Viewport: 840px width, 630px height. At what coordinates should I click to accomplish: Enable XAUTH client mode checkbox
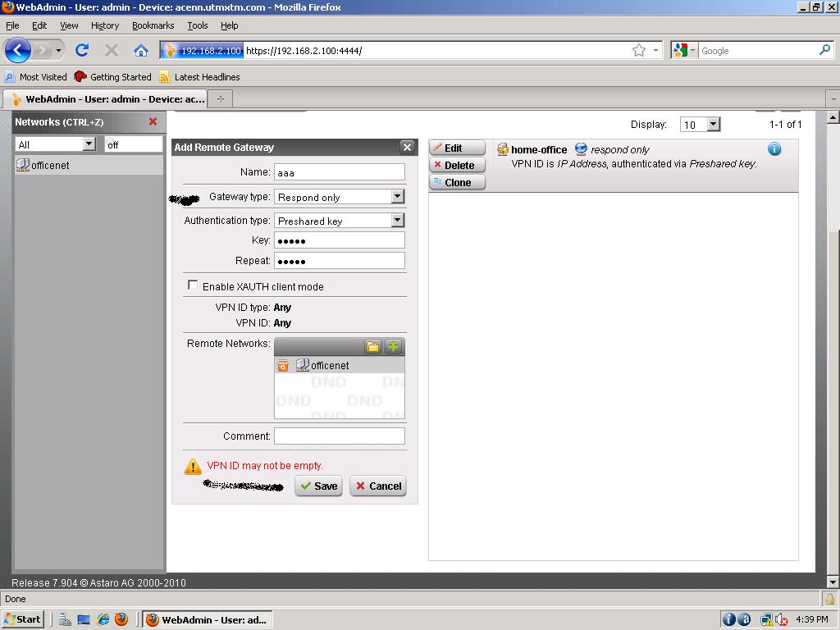pos(193,285)
